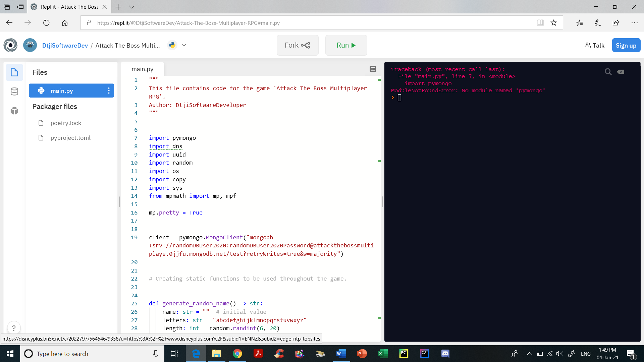644x362 pixels.
Task: Open browser reading view
Action: pyautogui.click(x=540, y=23)
